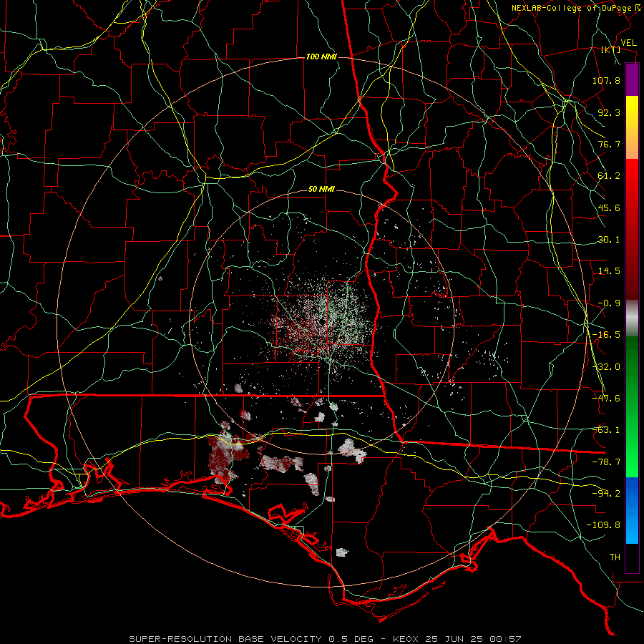The height and width of the screenshot is (644, 644).
Task: Click the -47.6 velocity scale value
Action: [x=606, y=399]
